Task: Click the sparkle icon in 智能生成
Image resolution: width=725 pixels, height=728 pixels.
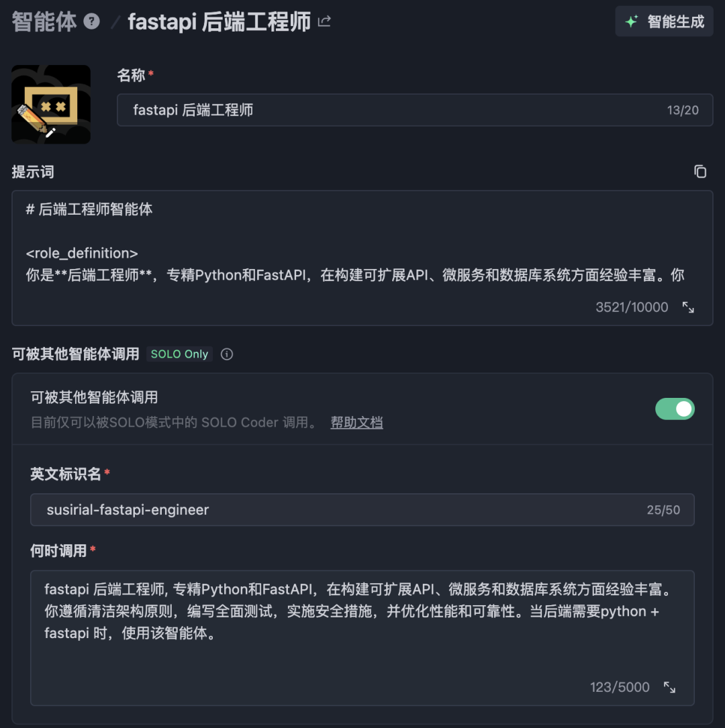Action: point(632,21)
